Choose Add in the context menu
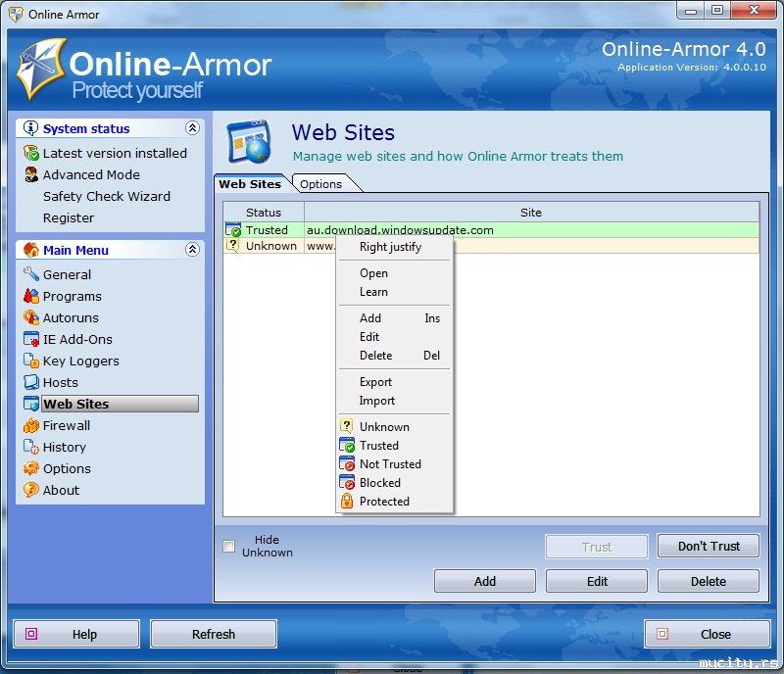 tap(395, 318)
